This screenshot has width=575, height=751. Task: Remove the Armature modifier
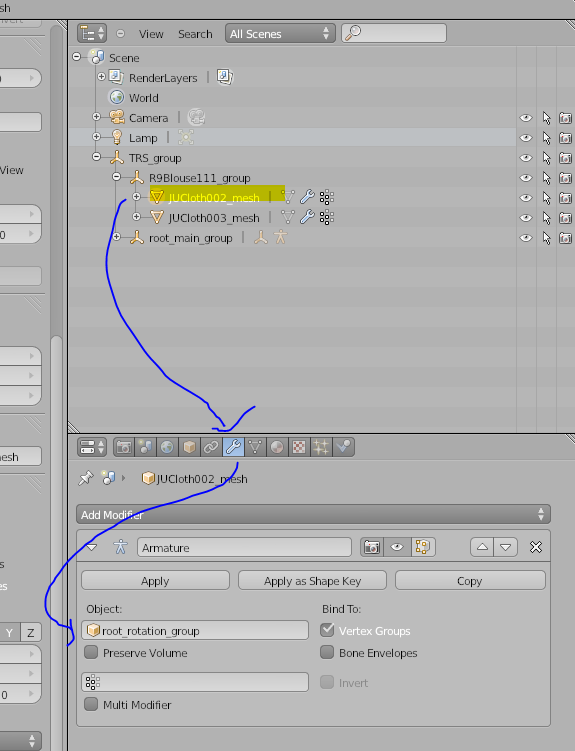coord(536,547)
